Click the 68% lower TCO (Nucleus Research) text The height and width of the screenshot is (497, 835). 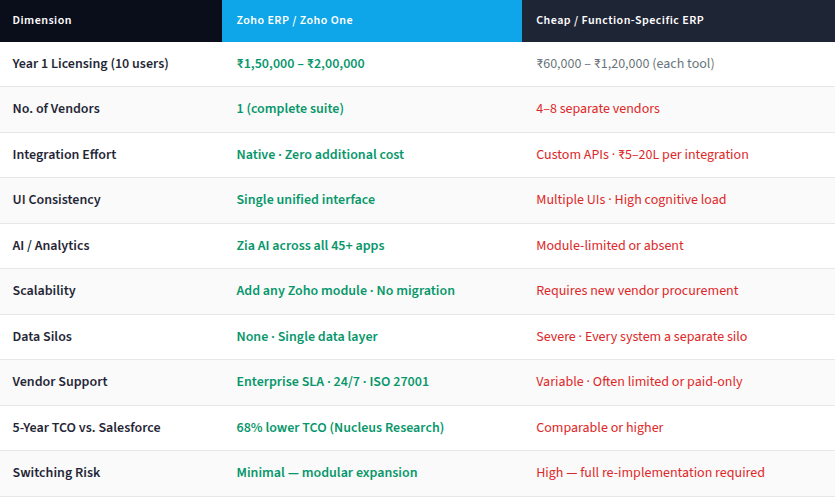[340, 427]
